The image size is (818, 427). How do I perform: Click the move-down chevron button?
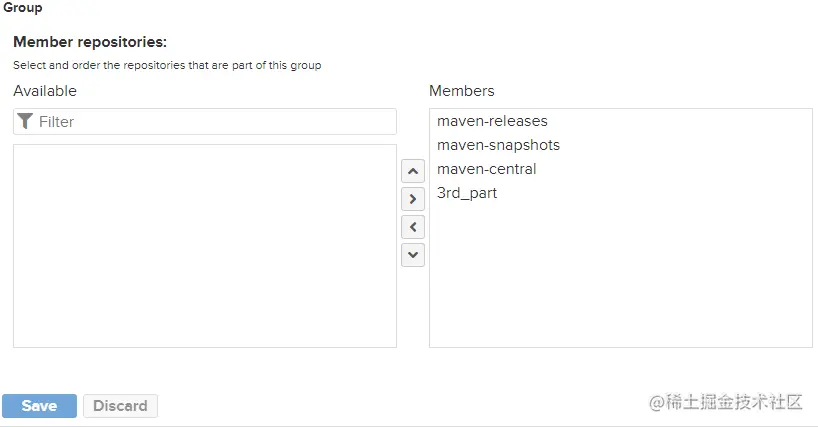[x=413, y=255]
